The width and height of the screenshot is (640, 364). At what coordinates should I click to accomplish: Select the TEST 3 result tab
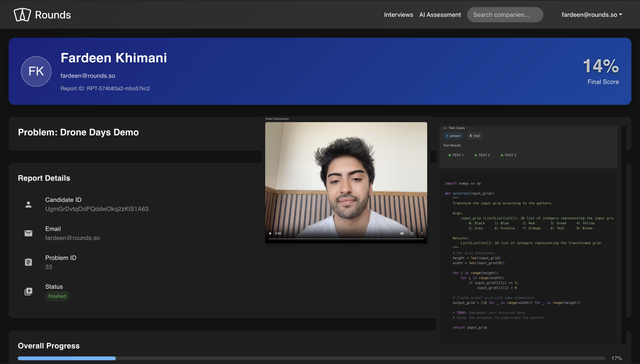click(508, 155)
